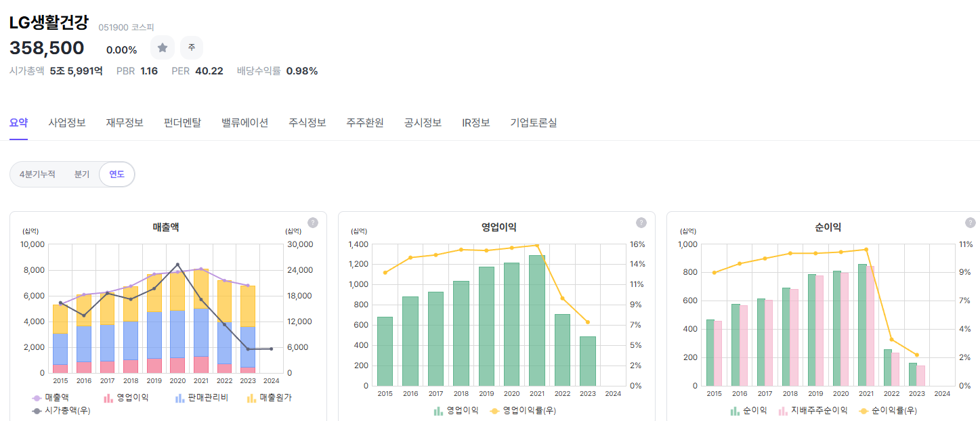Click the star favorite icon
The height and width of the screenshot is (421, 980).
[x=163, y=47]
